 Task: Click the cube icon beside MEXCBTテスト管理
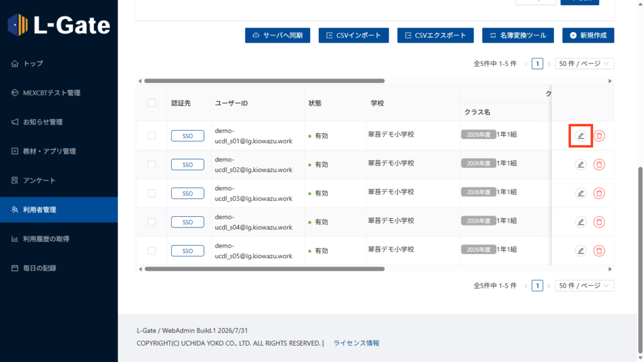15,93
